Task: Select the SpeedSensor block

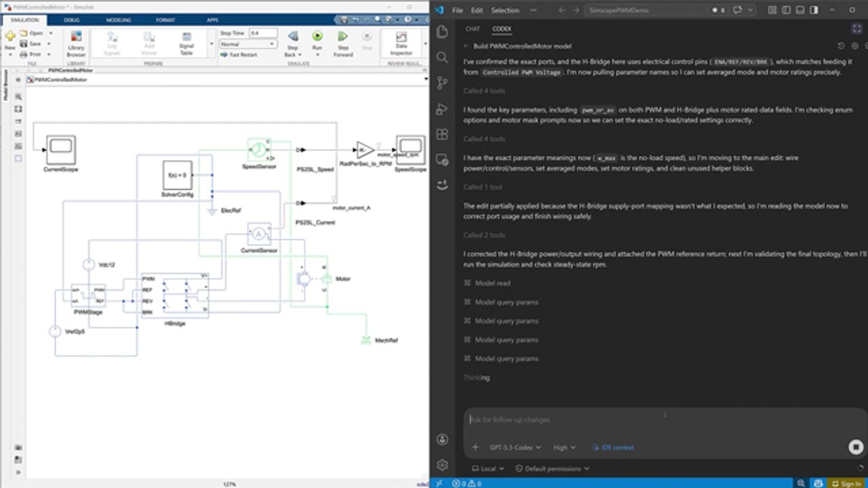Action: coord(258,149)
